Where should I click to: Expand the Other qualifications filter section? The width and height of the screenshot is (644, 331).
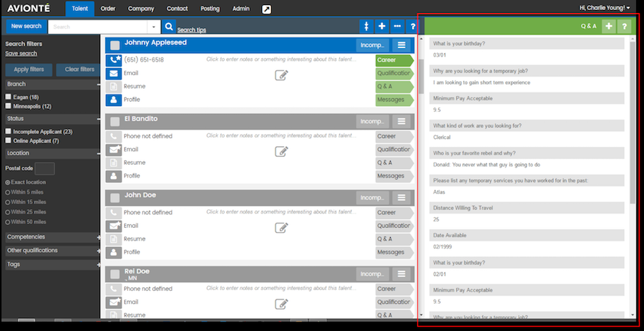click(99, 251)
